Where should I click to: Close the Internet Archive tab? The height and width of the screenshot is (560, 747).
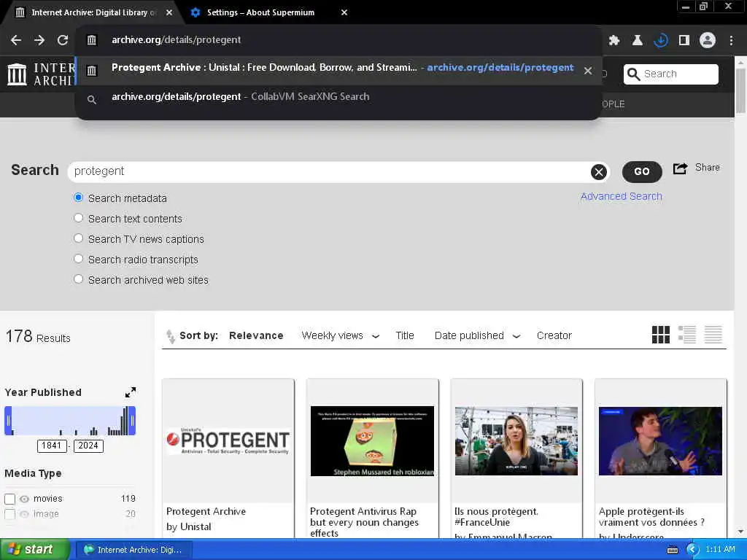(x=169, y=12)
